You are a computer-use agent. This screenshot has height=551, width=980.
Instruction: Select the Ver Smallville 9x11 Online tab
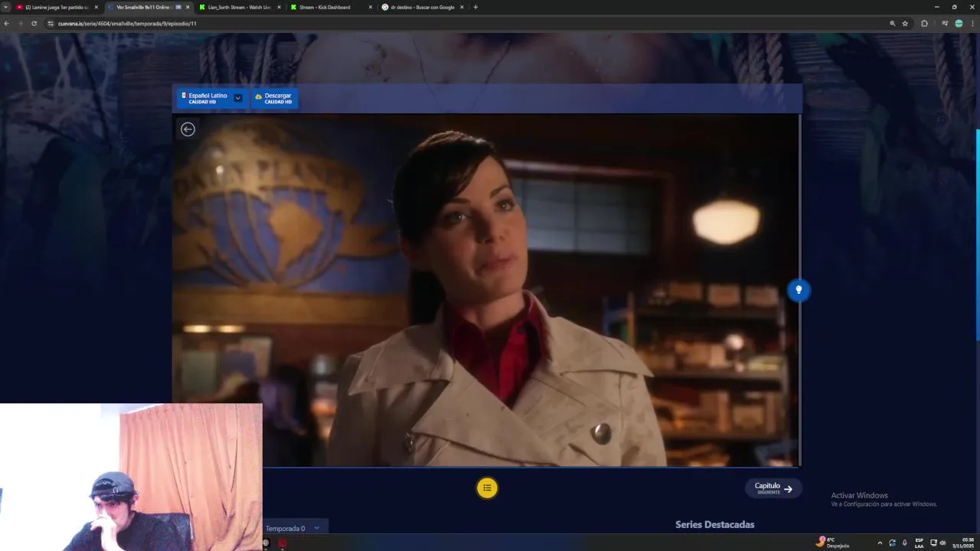click(x=144, y=7)
